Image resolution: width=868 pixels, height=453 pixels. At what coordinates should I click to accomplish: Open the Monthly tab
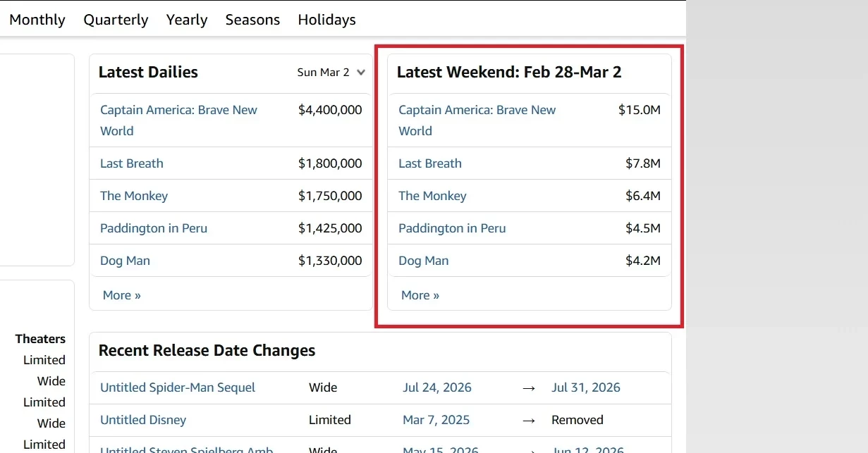(37, 20)
